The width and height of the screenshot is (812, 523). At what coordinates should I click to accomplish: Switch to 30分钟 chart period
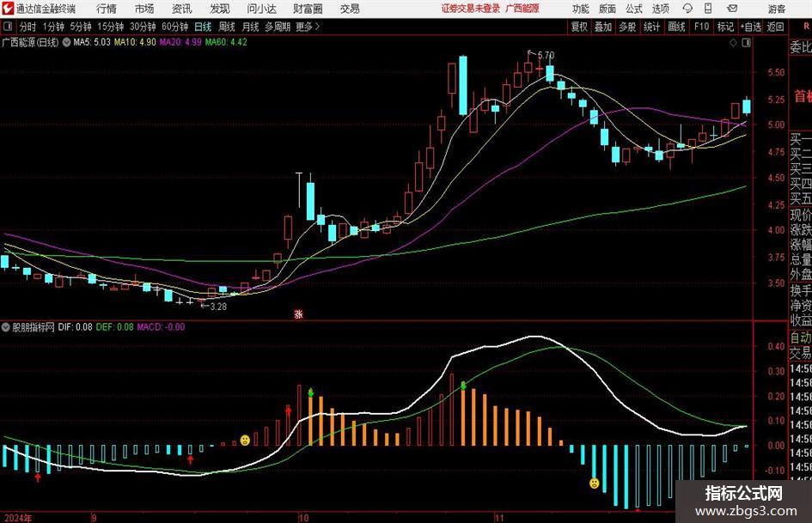143,27
